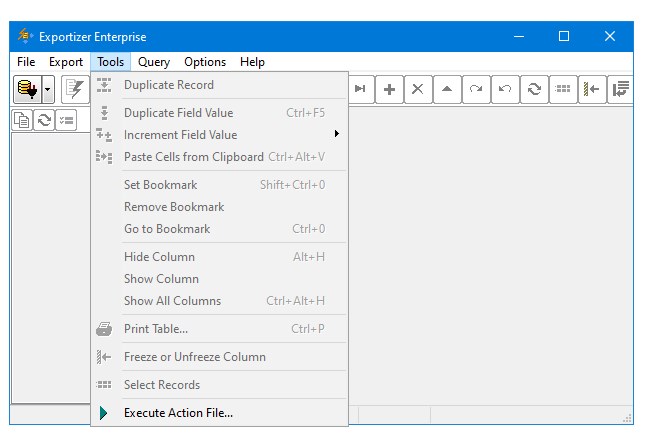650x442 pixels.
Task: Maximize the Exportizer Enterprise window
Action: [x=564, y=36]
